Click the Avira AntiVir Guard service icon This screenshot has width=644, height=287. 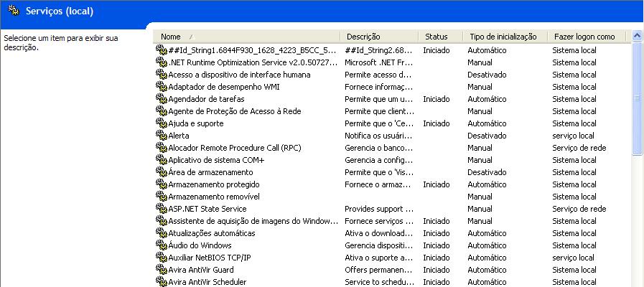click(162, 270)
